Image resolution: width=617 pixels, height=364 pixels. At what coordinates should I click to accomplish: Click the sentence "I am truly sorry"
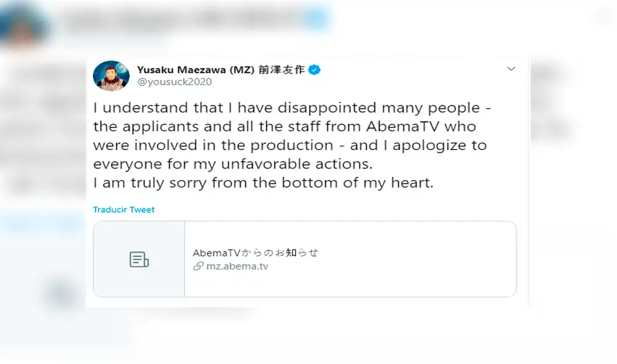pos(263,184)
